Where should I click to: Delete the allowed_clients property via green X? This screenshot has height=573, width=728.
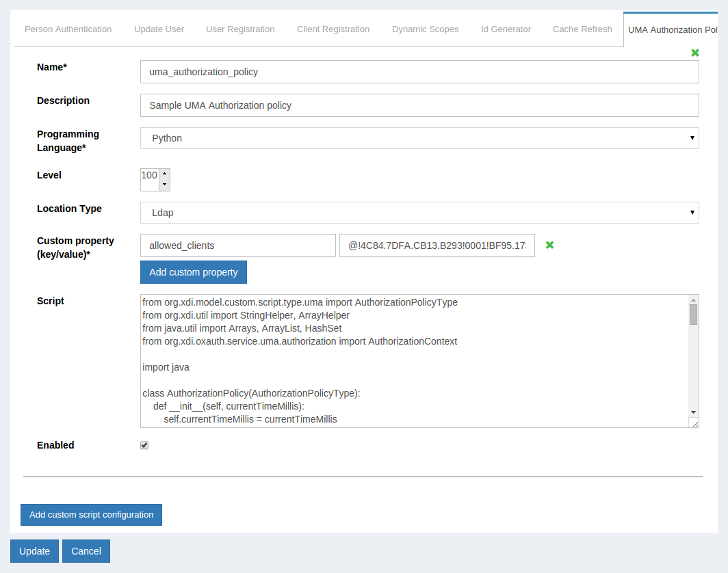coord(549,245)
